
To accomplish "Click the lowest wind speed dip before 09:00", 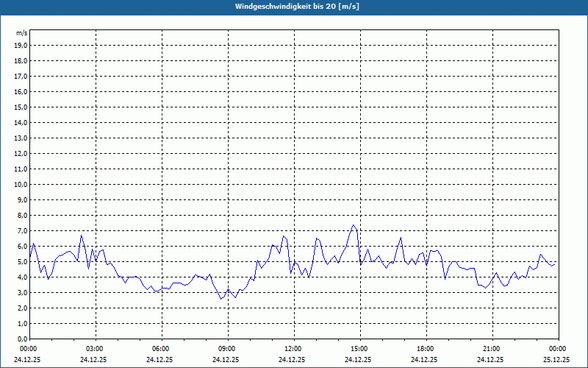I will [x=221, y=298].
